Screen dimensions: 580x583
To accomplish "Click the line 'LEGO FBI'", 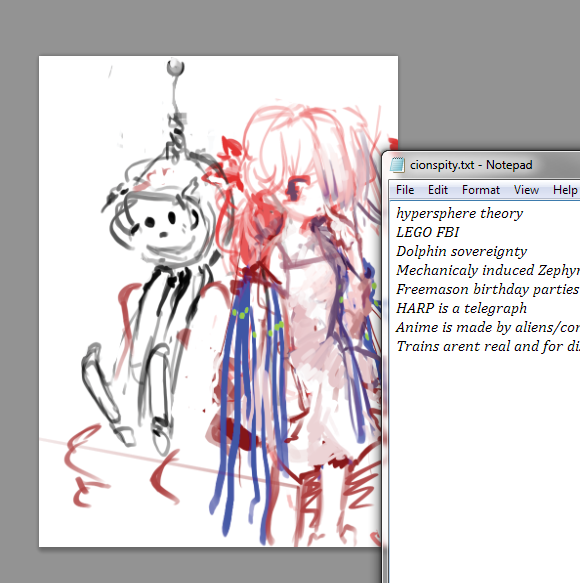I will (x=428, y=232).
